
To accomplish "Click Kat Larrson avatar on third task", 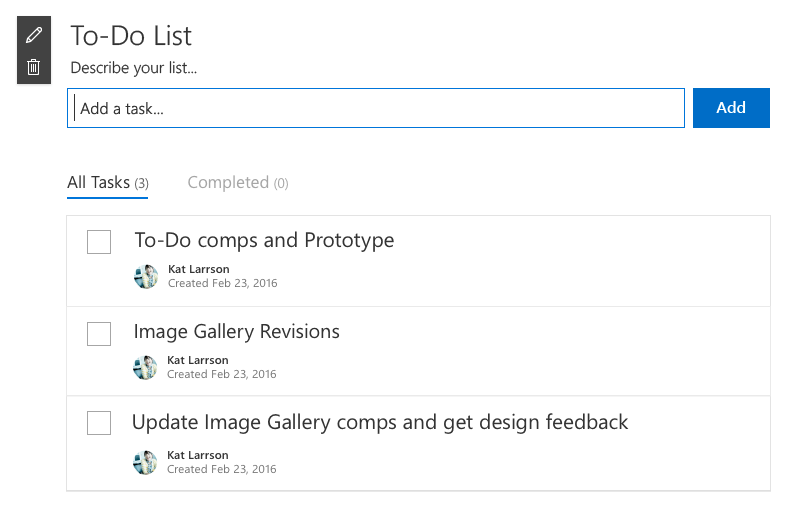I will [146, 462].
